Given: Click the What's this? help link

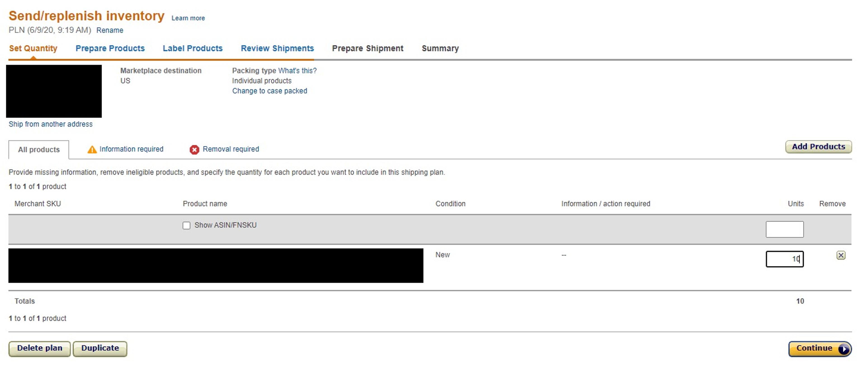Looking at the screenshot, I should [x=297, y=71].
